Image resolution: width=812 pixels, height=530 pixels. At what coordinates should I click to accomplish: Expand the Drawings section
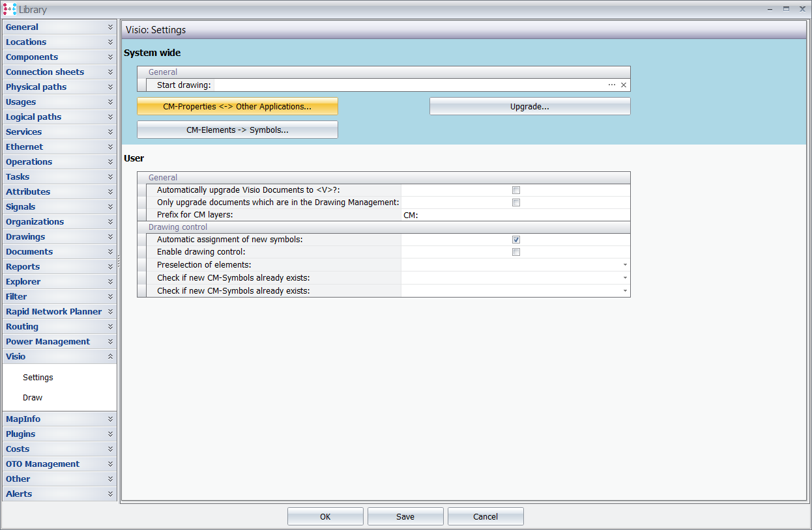59,237
